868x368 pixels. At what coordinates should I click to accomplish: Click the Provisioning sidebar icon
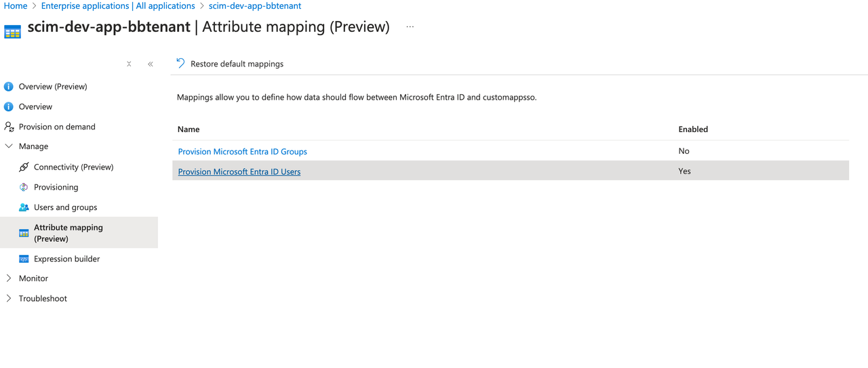(24, 187)
